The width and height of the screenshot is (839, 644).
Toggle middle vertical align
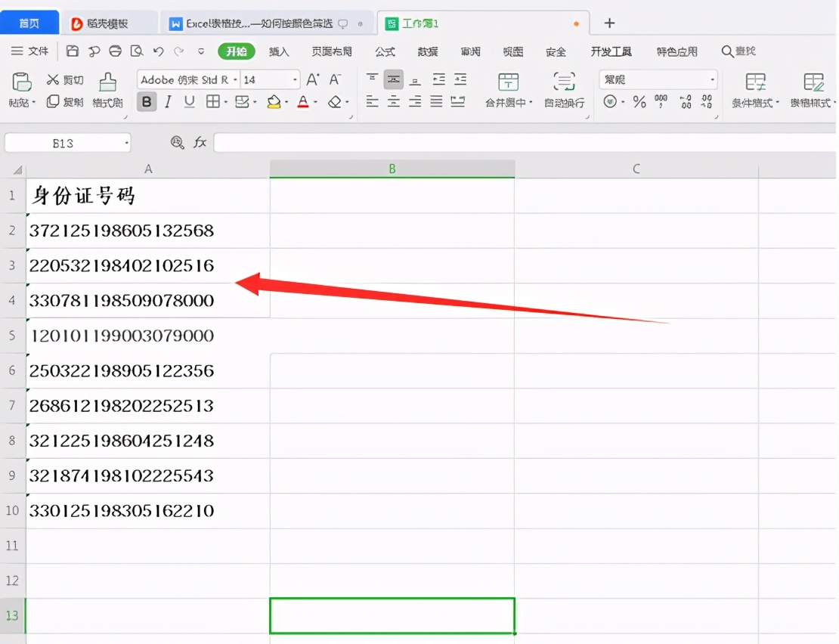(x=393, y=79)
